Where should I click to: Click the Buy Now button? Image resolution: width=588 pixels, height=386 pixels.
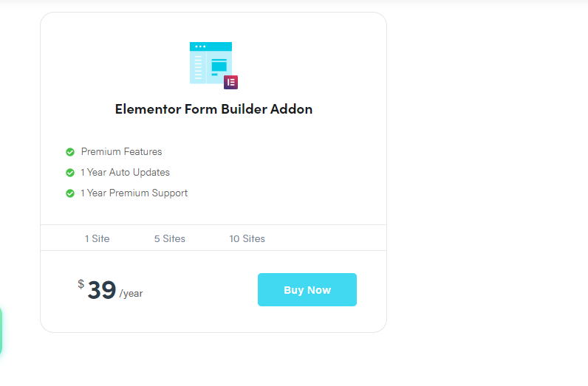point(307,290)
